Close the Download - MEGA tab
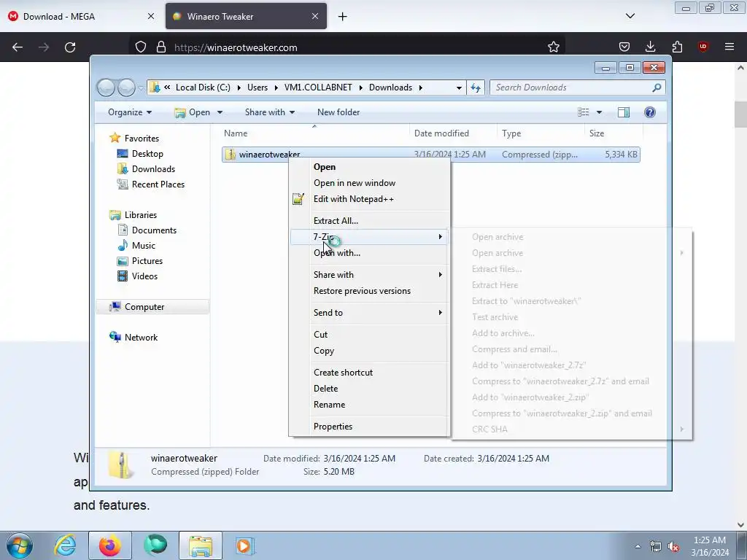This screenshot has height=560, width=747. pyautogui.click(x=151, y=16)
